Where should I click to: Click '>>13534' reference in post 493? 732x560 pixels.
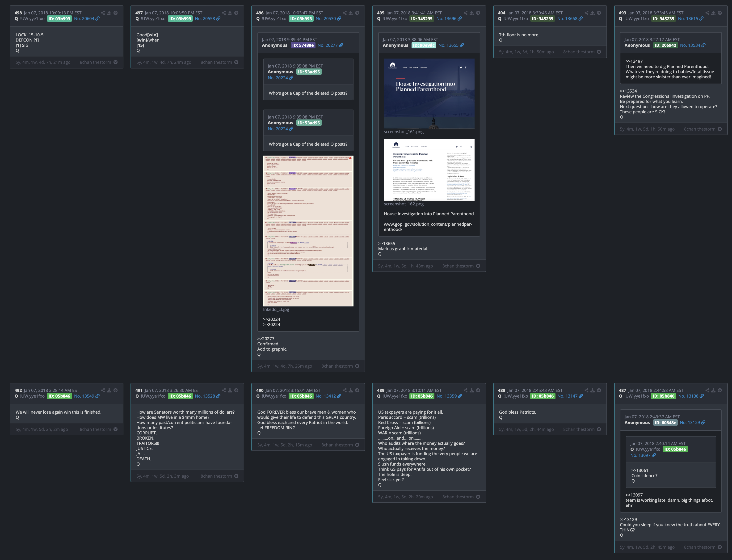pyautogui.click(x=628, y=91)
